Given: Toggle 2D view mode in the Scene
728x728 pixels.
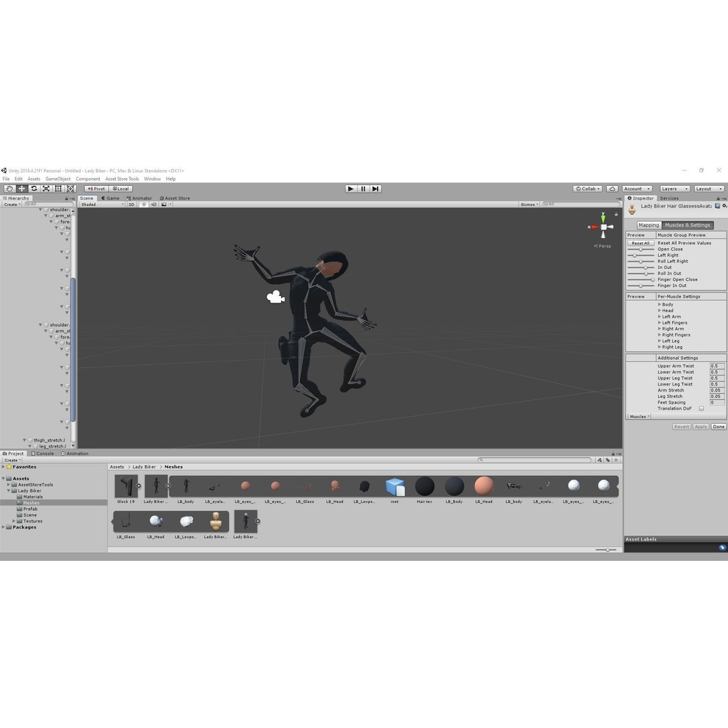Looking at the screenshot, I should (x=131, y=204).
